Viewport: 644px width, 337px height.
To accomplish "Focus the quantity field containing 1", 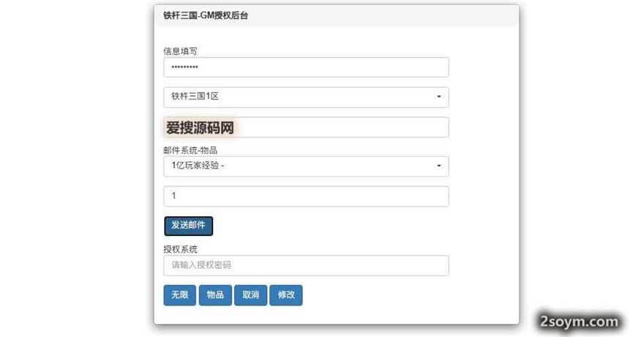I will [x=306, y=196].
